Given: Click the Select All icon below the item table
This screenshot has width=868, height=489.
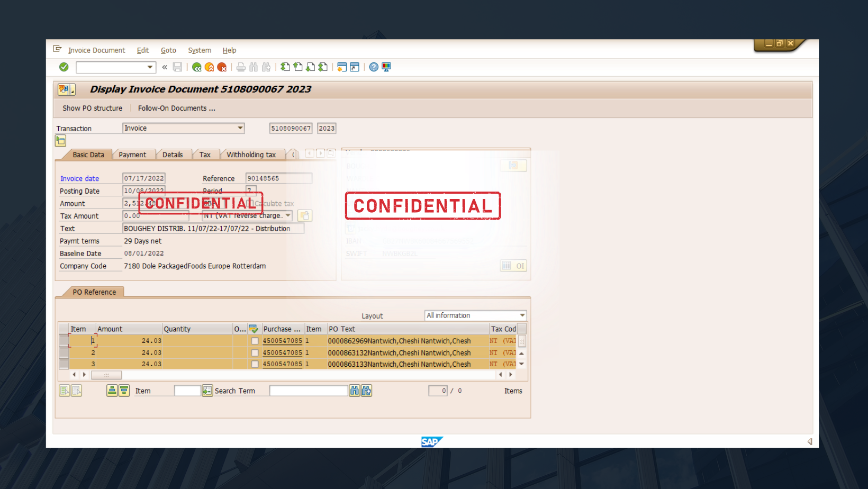Looking at the screenshot, I should point(65,391).
